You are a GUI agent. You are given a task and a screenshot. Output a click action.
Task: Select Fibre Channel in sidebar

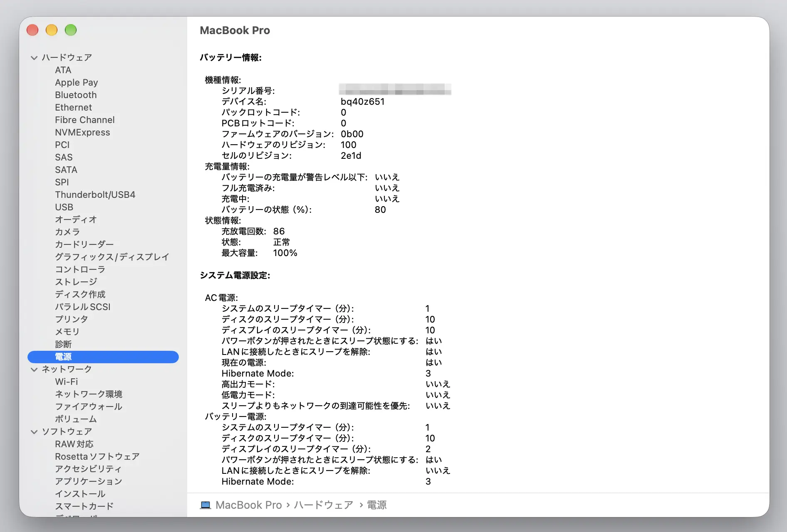coord(85,120)
